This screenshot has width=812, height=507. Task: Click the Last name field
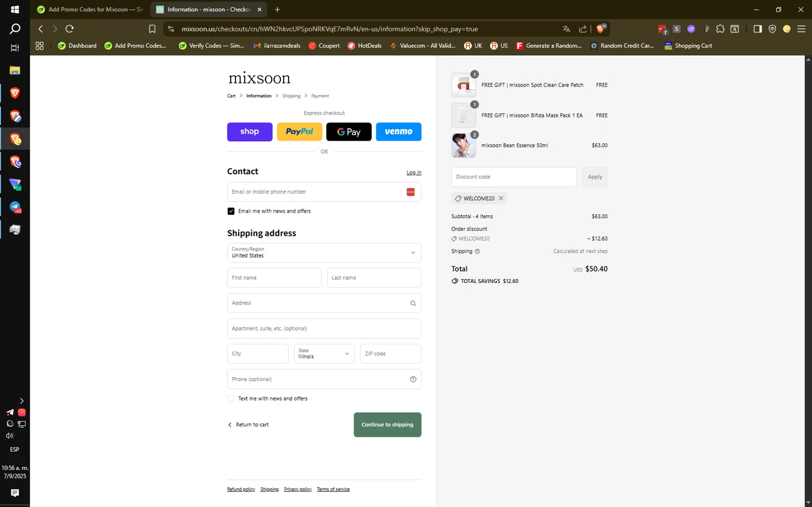pyautogui.click(x=374, y=278)
